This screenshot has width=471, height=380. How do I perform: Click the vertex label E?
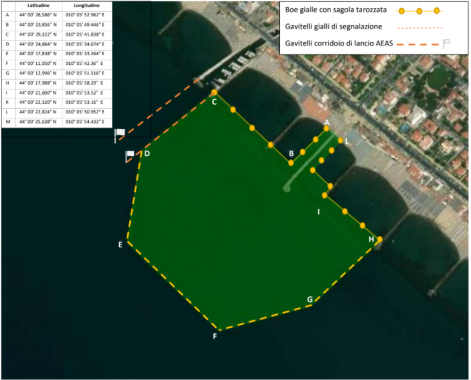tap(120, 245)
